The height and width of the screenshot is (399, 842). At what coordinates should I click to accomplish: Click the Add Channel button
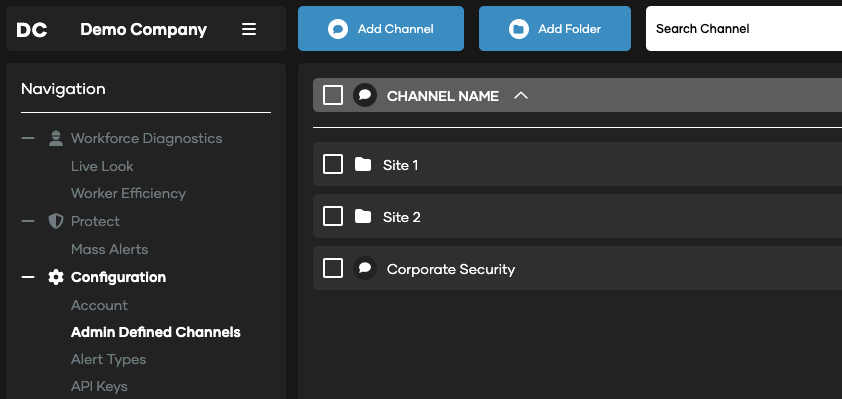[x=381, y=28]
